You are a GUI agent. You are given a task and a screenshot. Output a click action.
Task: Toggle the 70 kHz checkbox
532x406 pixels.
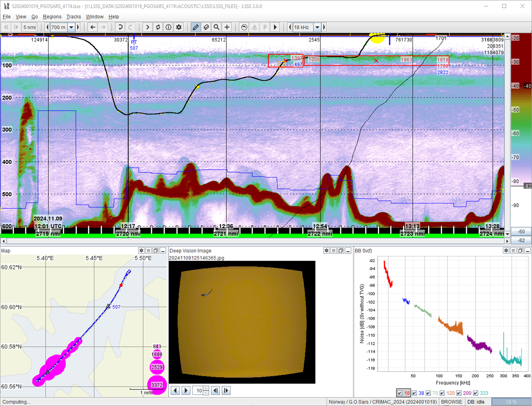point(429,393)
